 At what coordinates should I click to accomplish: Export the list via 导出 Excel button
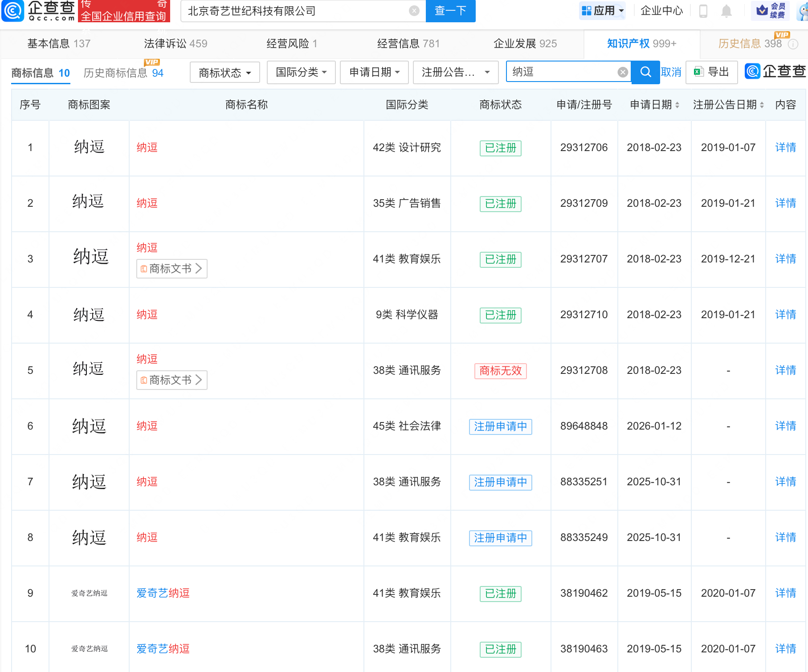pyautogui.click(x=711, y=72)
